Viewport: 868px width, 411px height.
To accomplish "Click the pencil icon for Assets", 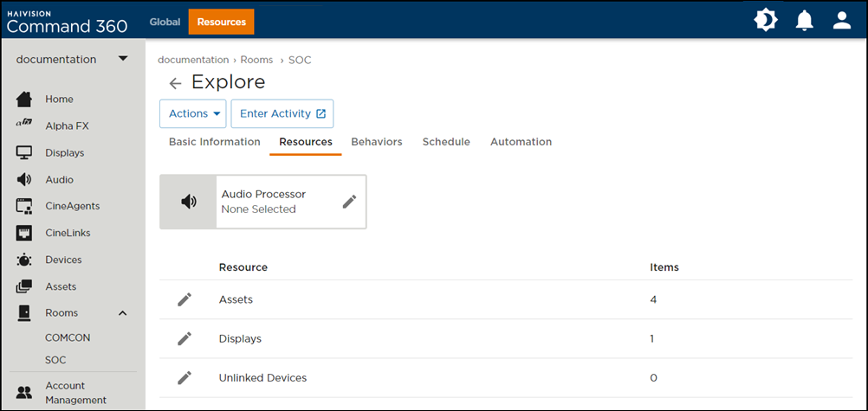I will [x=185, y=299].
